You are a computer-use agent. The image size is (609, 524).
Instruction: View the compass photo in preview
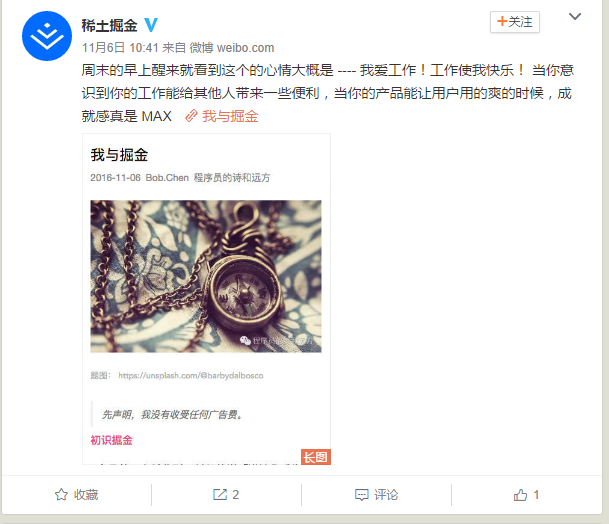point(206,276)
